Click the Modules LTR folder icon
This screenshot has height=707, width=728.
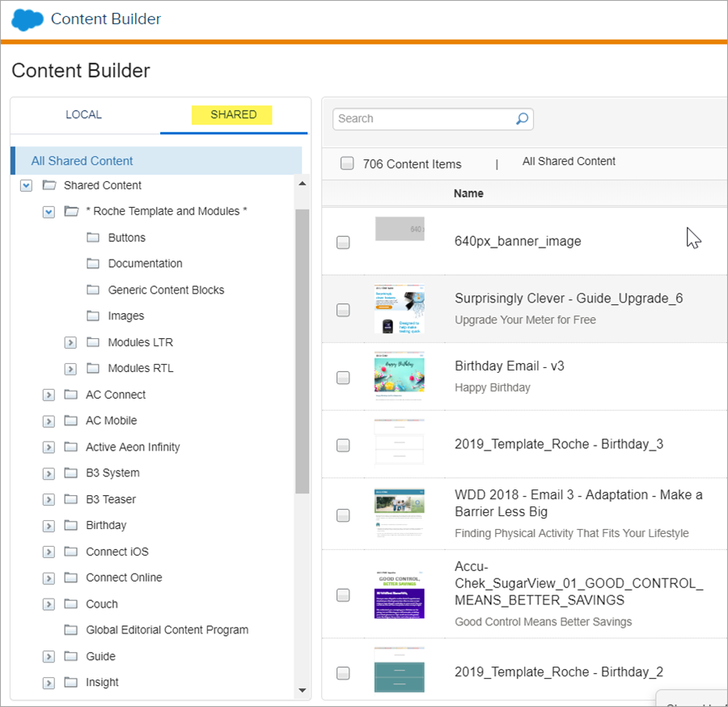93,343
